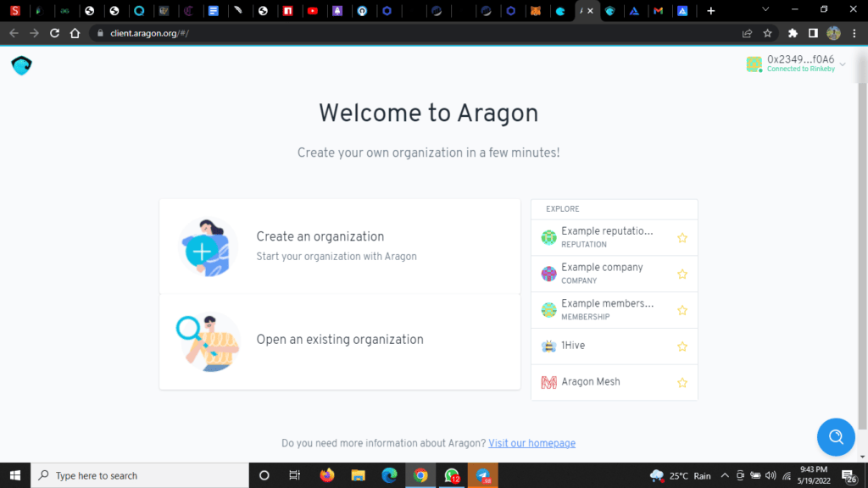Image resolution: width=868 pixels, height=488 pixels.
Task: Favorite the Example company organization star
Action: tap(682, 274)
